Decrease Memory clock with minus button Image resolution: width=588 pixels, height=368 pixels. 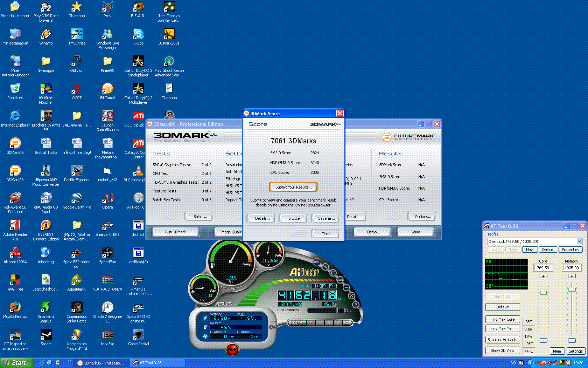[572, 340]
